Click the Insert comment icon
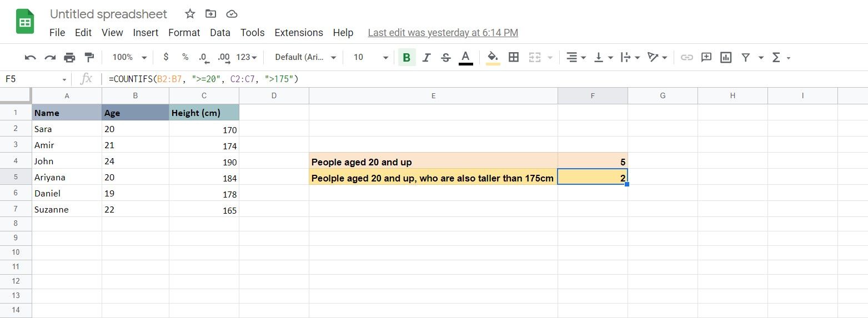This screenshot has width=868, height=318. pos(706,57)
